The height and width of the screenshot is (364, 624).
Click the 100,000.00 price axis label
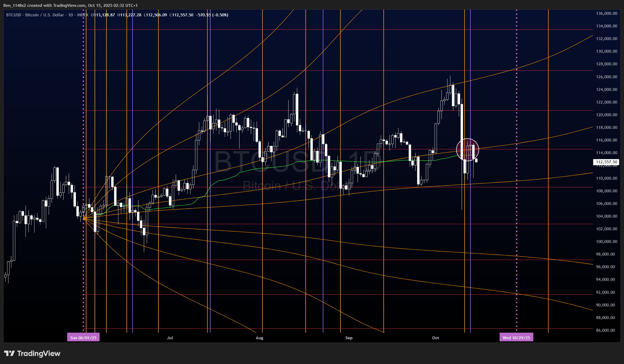tap(606, 242)
